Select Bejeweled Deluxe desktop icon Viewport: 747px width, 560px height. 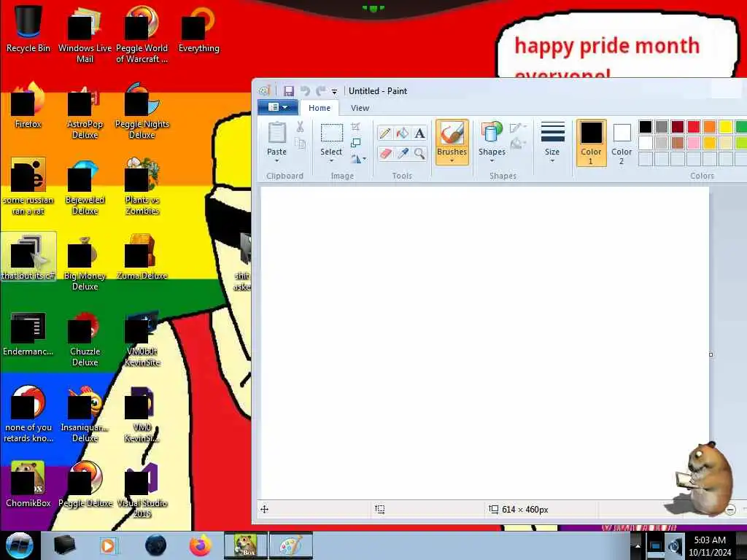[85, 187]
